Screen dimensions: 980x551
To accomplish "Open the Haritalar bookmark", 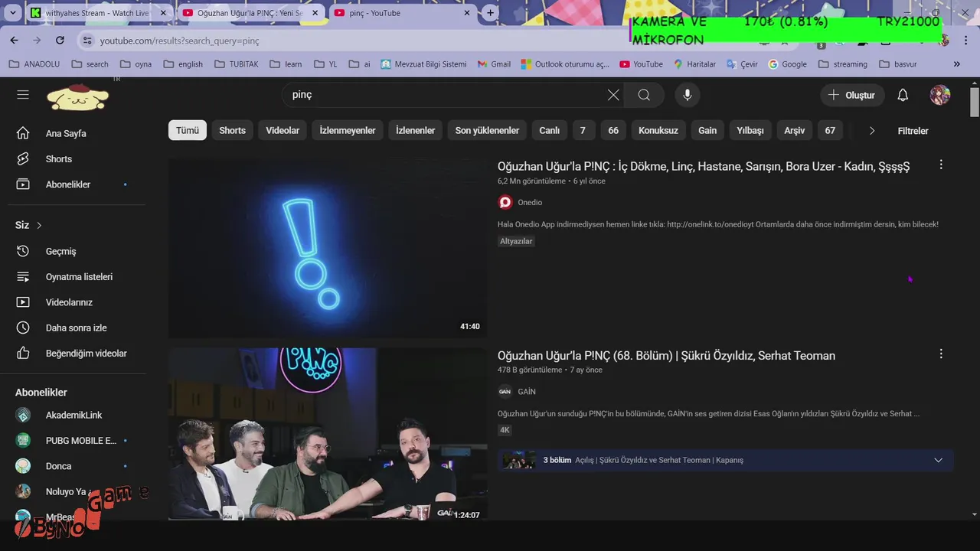I will (694, 64).
